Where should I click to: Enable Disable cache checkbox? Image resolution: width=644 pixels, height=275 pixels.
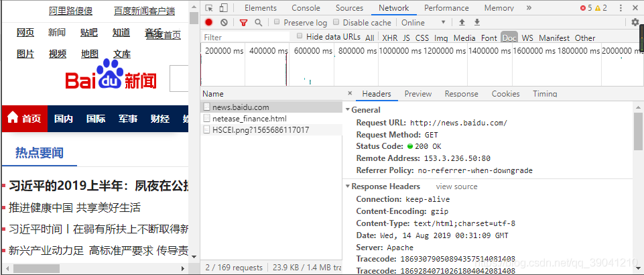click(336, 21)
